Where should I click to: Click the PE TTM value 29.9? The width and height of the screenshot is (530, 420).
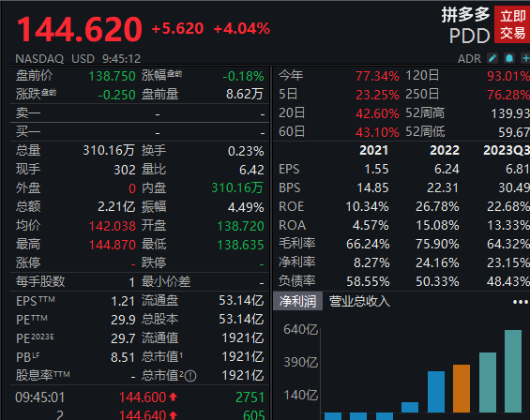pos(123,320)
